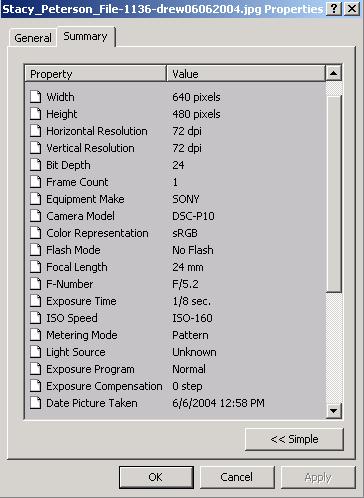Select the Horizontal Resolution property label
Viewport: 364px width, 498px height.
(x=97, y=131)
